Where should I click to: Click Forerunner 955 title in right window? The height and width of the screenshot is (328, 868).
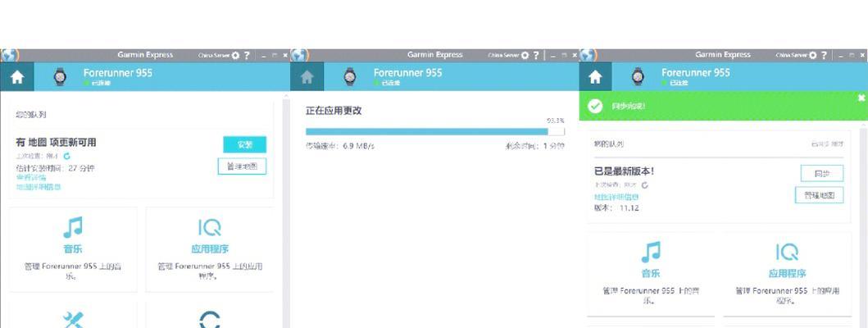(696, 73)
